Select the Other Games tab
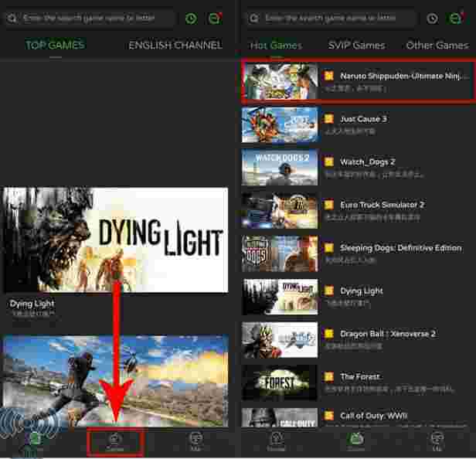476x459 pixels. coord(437,46)
